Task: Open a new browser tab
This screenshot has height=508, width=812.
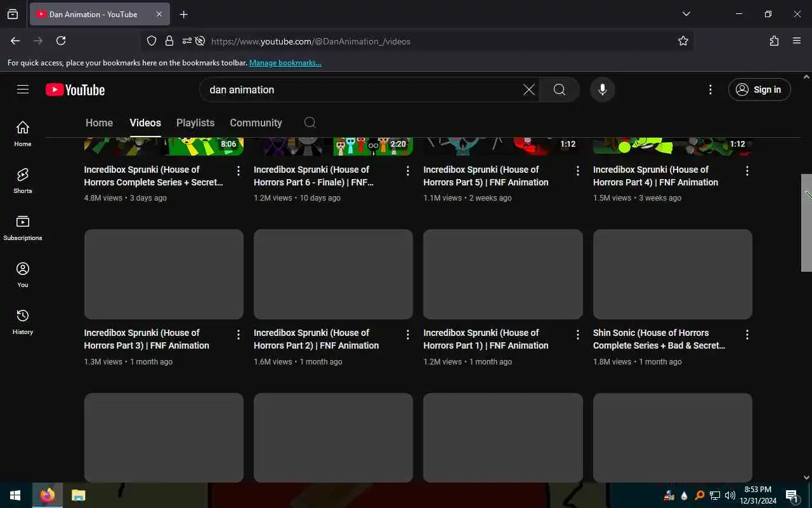Action: pyautogui.click(x=183, y=14)
